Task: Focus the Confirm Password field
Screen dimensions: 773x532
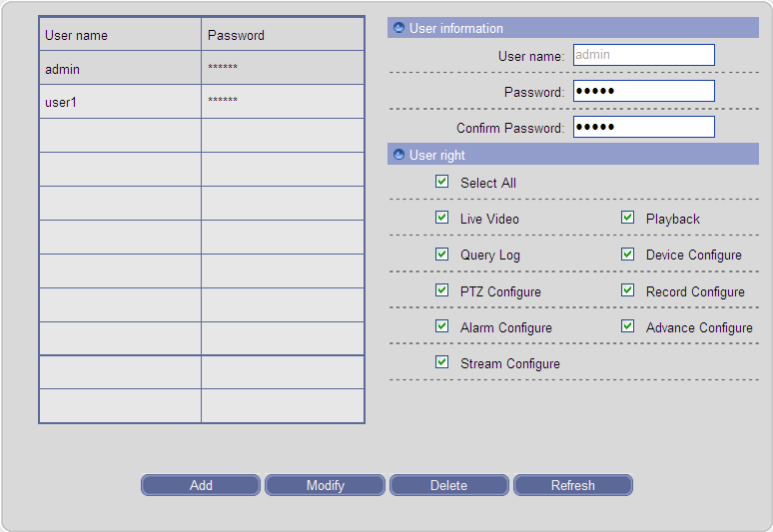Action: pos(644,127)
